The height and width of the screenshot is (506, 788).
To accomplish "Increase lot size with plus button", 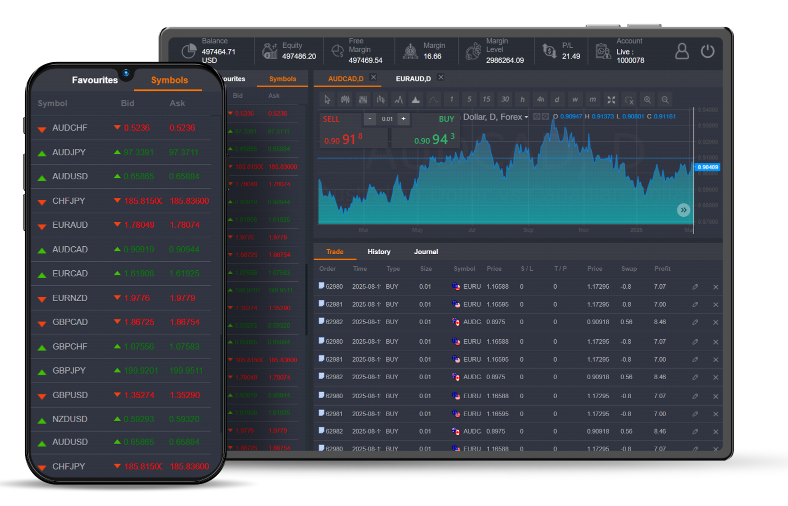I will [x=403, y=119].
